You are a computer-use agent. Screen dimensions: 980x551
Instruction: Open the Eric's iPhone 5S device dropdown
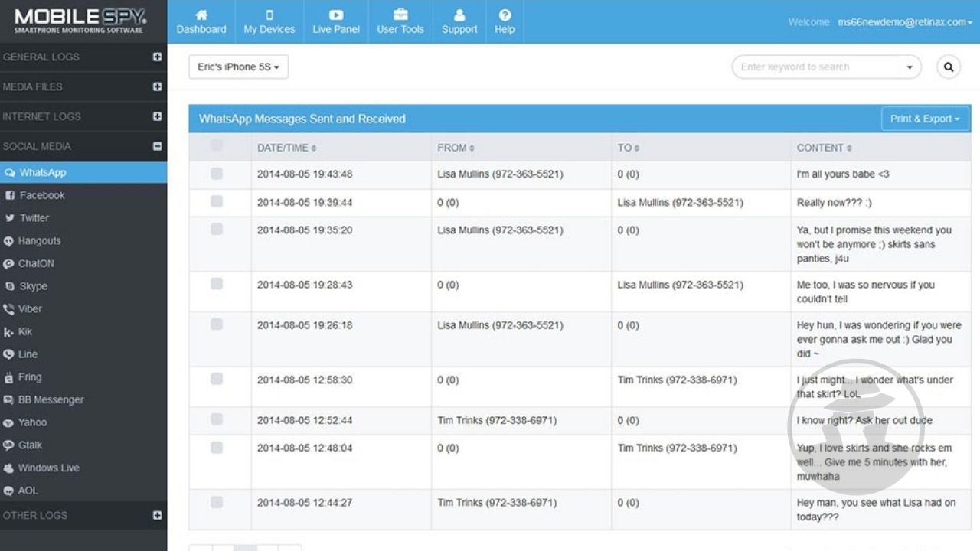pos(238,67)
